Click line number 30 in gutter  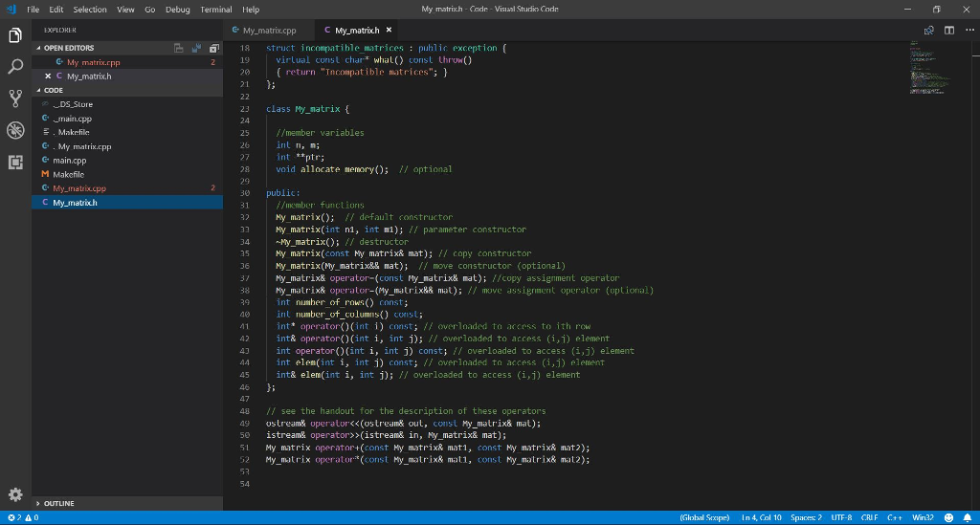pyautogui.click(x=244, y=193)
